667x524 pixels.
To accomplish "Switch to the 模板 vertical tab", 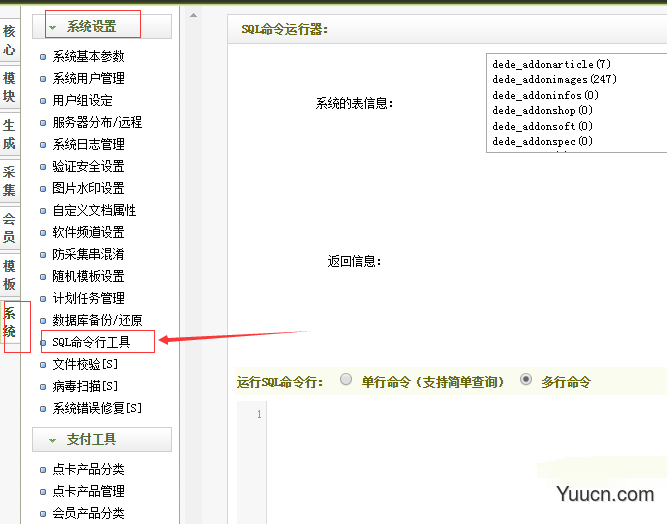I will pos(9,275).
